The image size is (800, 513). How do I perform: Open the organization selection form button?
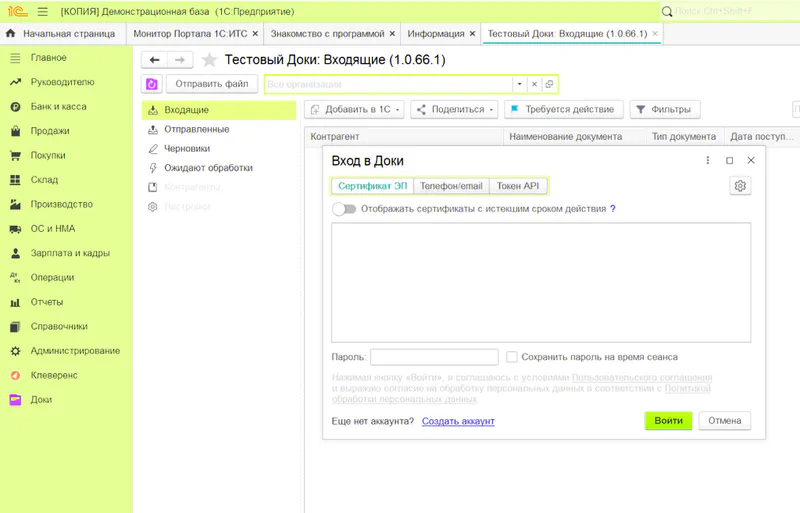click(x=549, y=84)
